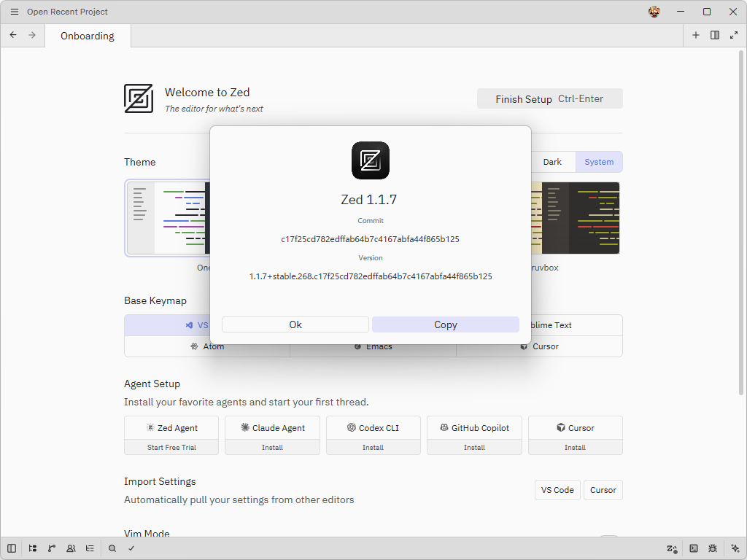Choose the One light theme preview
The width and height of the screenshot is (747, 560).
[x=168, y=218]
